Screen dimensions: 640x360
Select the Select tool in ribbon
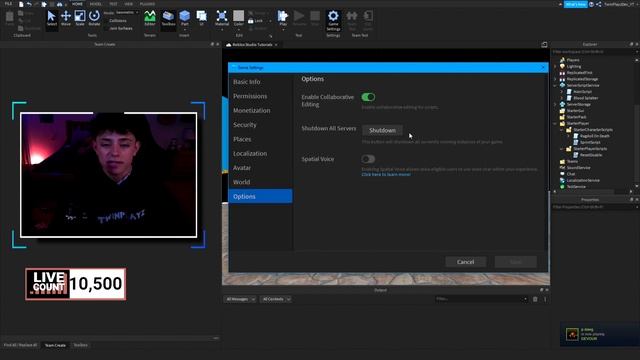(51, 19)
